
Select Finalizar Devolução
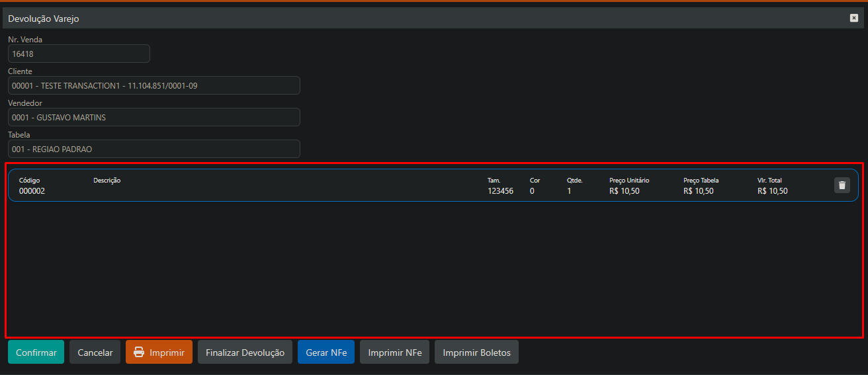coord(245,352)
